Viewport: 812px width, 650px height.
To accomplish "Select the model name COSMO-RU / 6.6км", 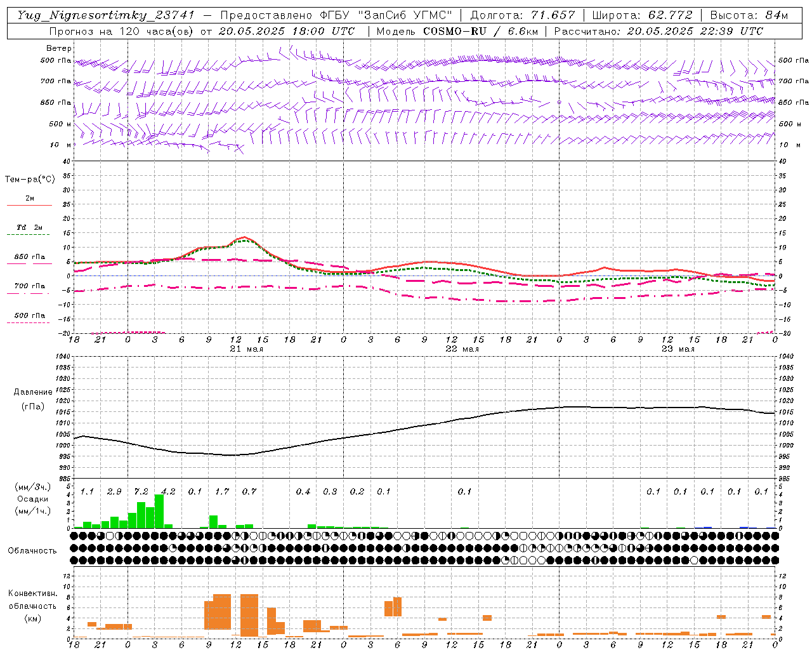I will 481,31.
